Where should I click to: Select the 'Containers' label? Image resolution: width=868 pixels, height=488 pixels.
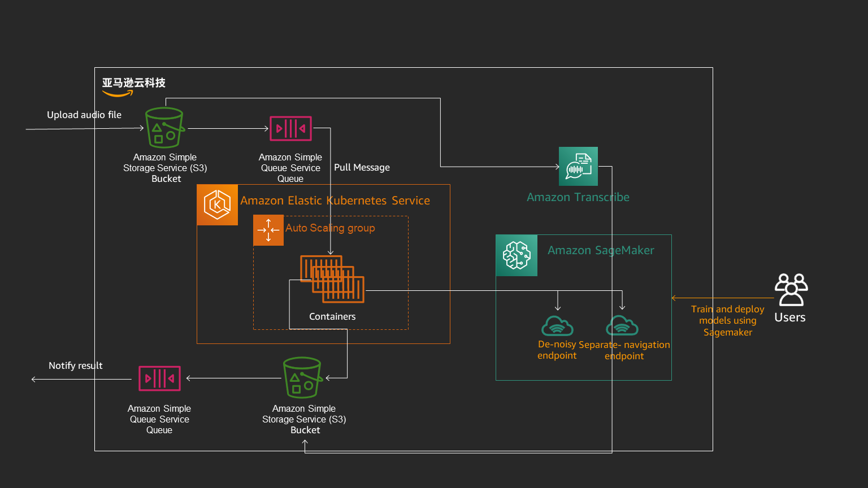coord(332,316)
